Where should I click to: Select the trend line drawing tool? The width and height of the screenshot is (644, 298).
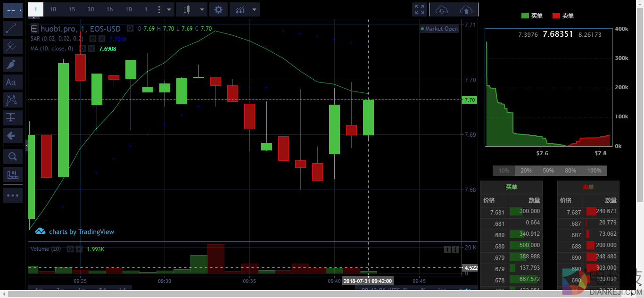point(10,28)
